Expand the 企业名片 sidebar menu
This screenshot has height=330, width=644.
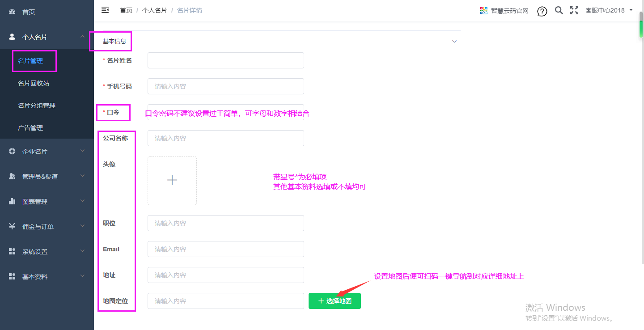(x=47, y=152)
